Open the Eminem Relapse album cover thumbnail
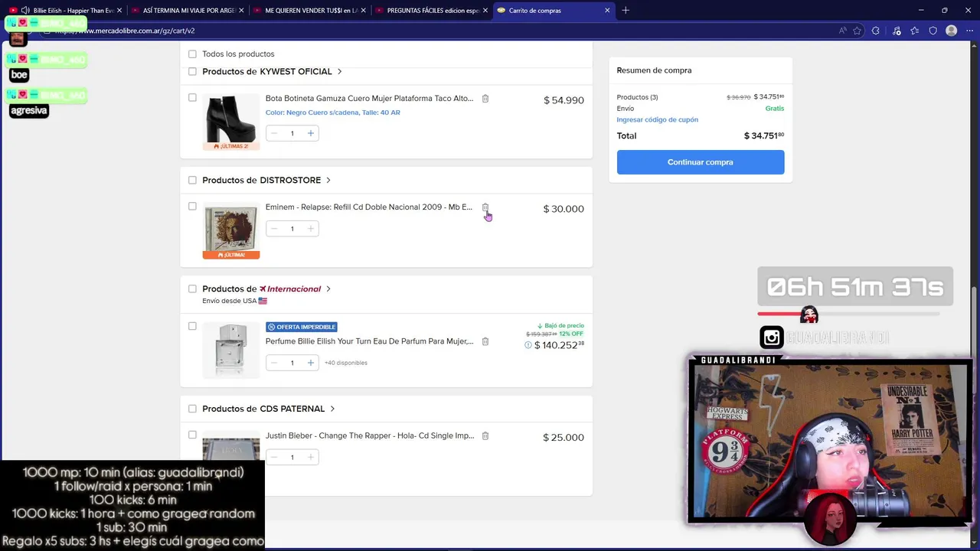Screen dimensions: 980x551 pyautogui.click(x=230, y=230)
